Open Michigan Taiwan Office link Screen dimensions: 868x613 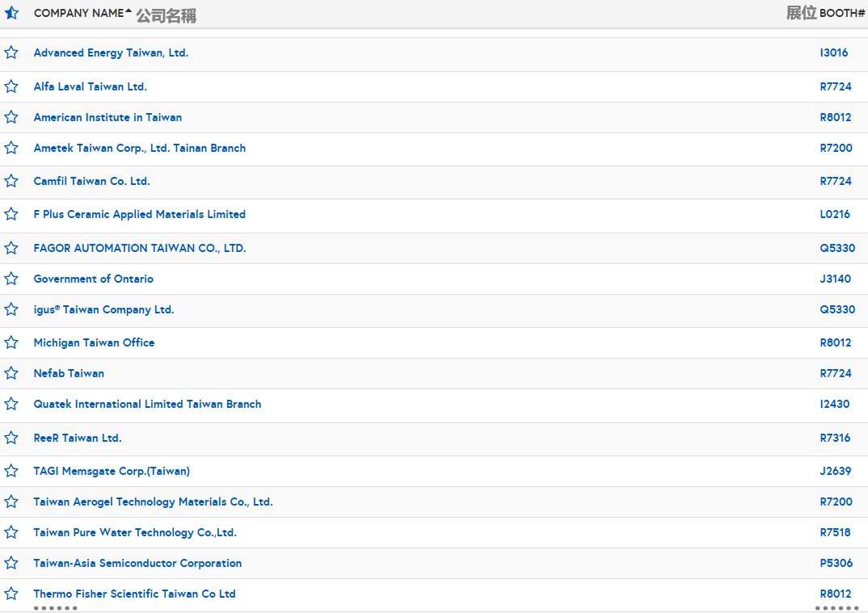[94, 342]
